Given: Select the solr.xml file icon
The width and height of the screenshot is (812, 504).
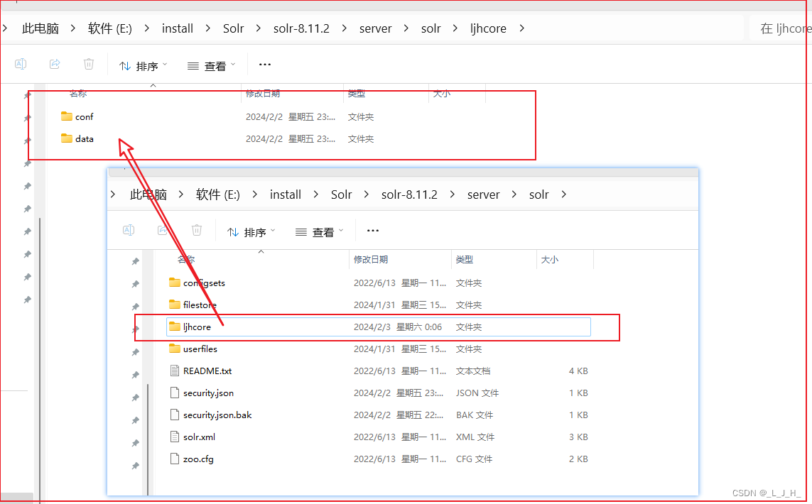Looking at the screenshot, I should (x=175, y=437).
